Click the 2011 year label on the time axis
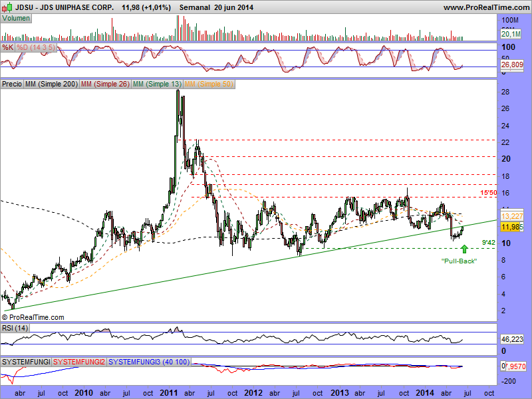This screenshot has width=532, height=399. pos(169,393)
